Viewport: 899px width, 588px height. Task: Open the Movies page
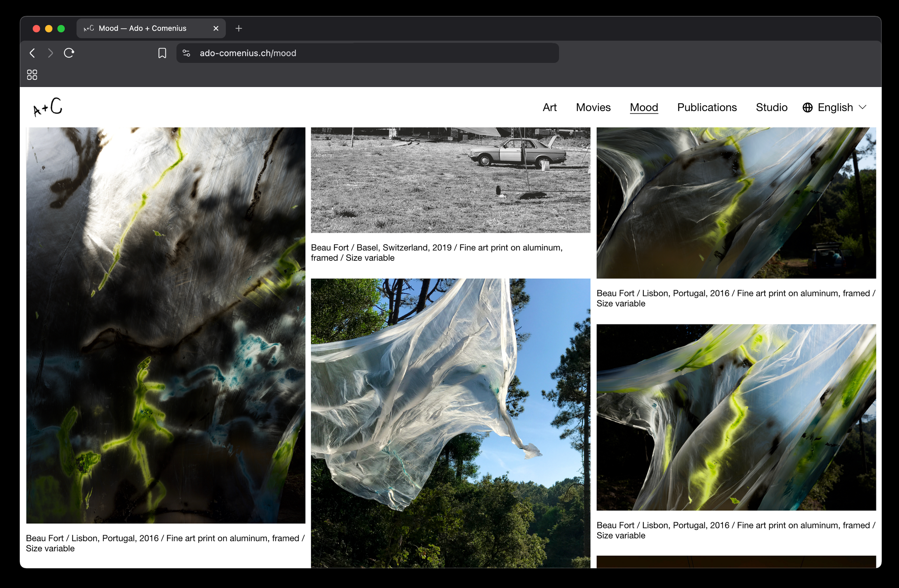pos(593,108)
